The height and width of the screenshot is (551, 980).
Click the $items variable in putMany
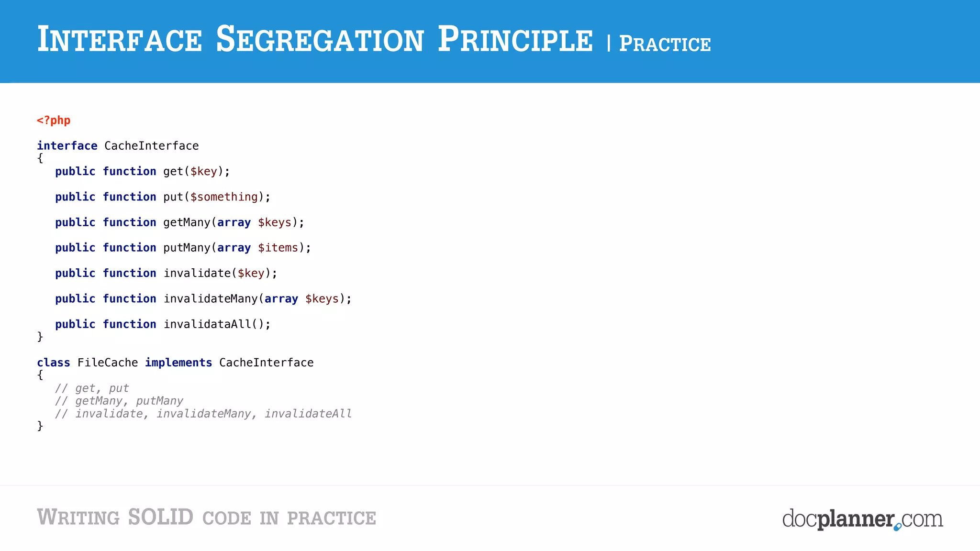(278, 248)
